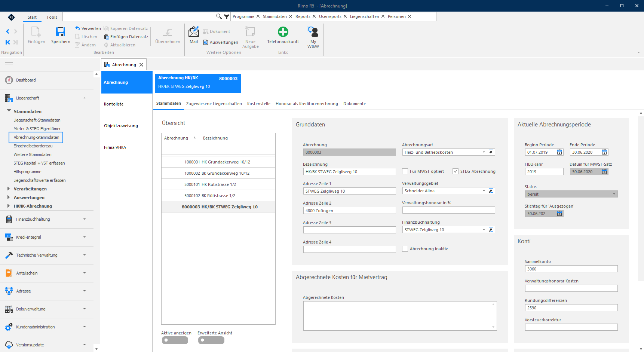
Task: Navigate back with left arrow icon
Action: pyautogui.click(x=7, y=31)
